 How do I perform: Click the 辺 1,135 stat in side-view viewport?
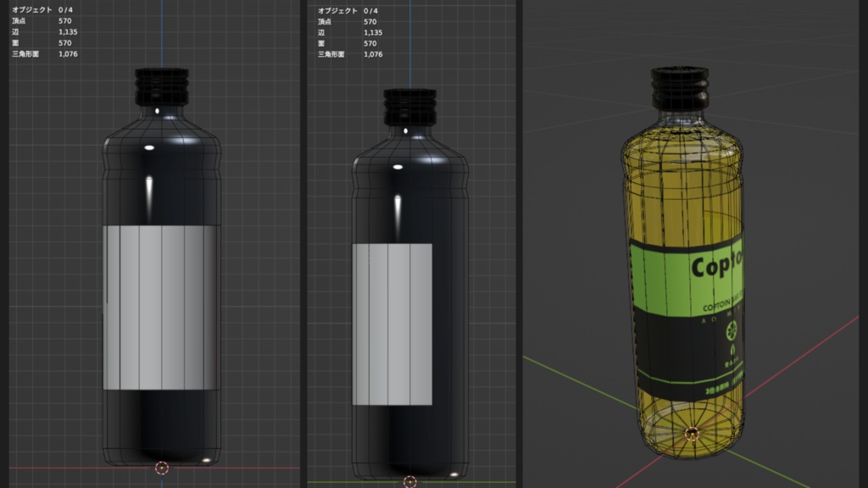(350, 33)
